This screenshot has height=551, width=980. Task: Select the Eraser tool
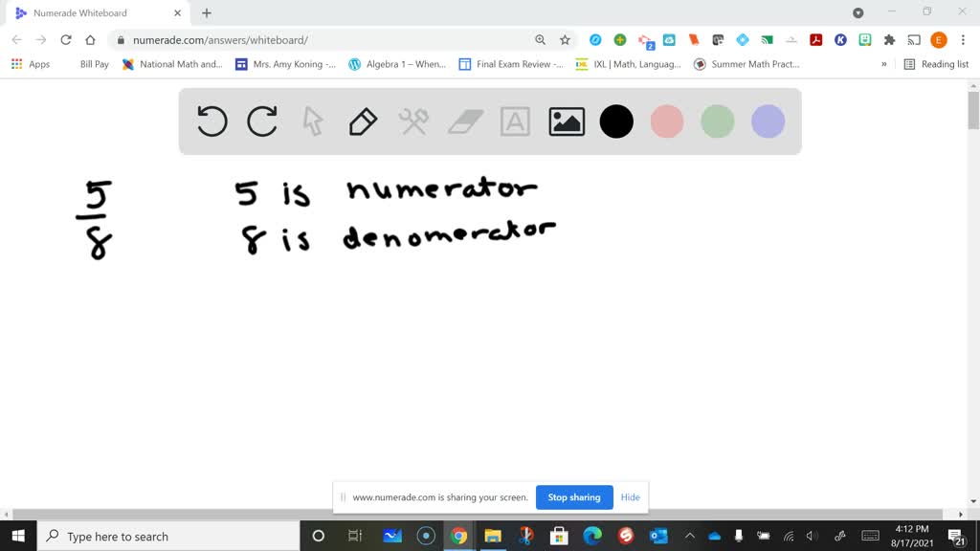click(464, 121)
